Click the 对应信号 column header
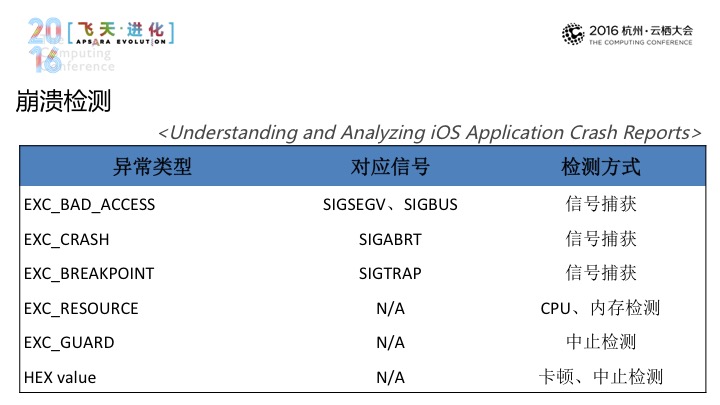The image size is (720, 405). (390, 166)
